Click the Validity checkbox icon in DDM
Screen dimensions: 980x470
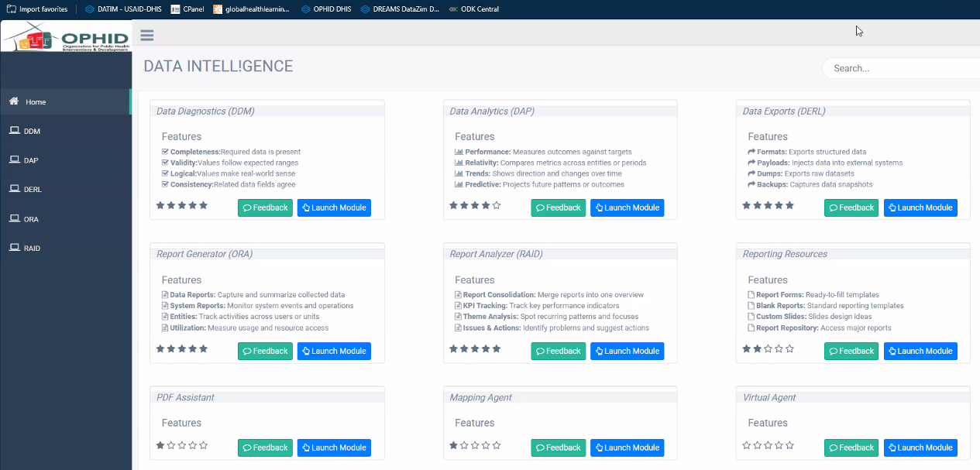165,163
